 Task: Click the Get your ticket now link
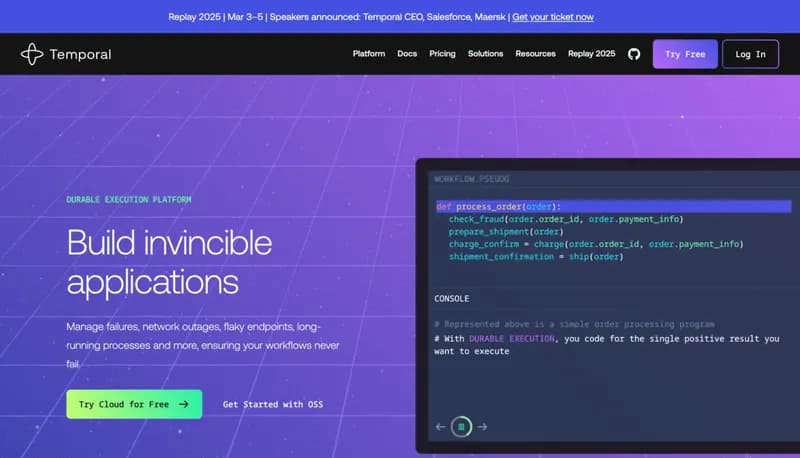point(553,17)
